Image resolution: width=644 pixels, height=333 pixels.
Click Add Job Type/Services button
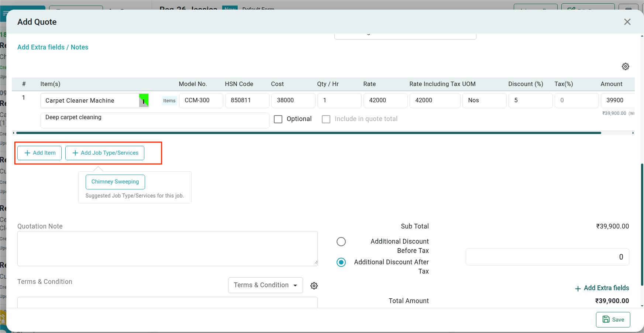(x=105, y=153)
